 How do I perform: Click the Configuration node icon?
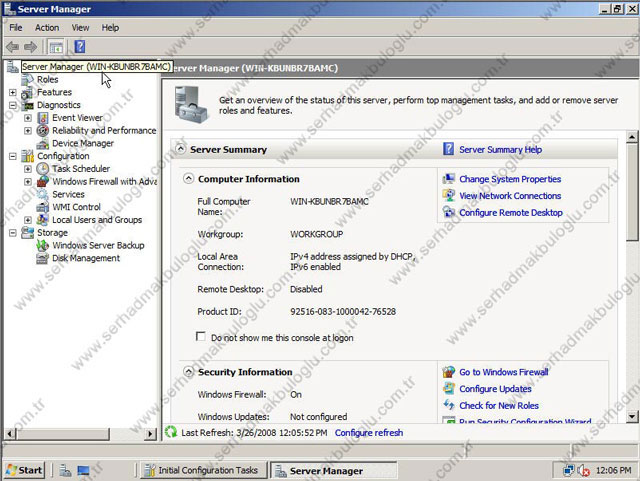27,156
